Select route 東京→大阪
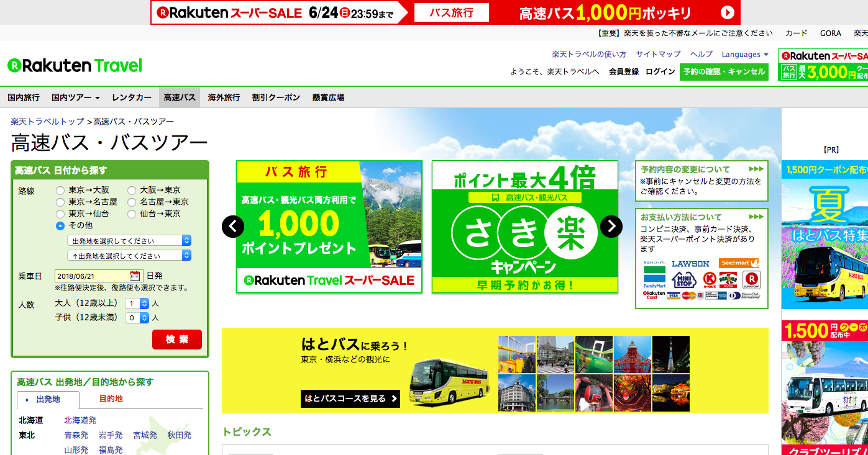 60,191
